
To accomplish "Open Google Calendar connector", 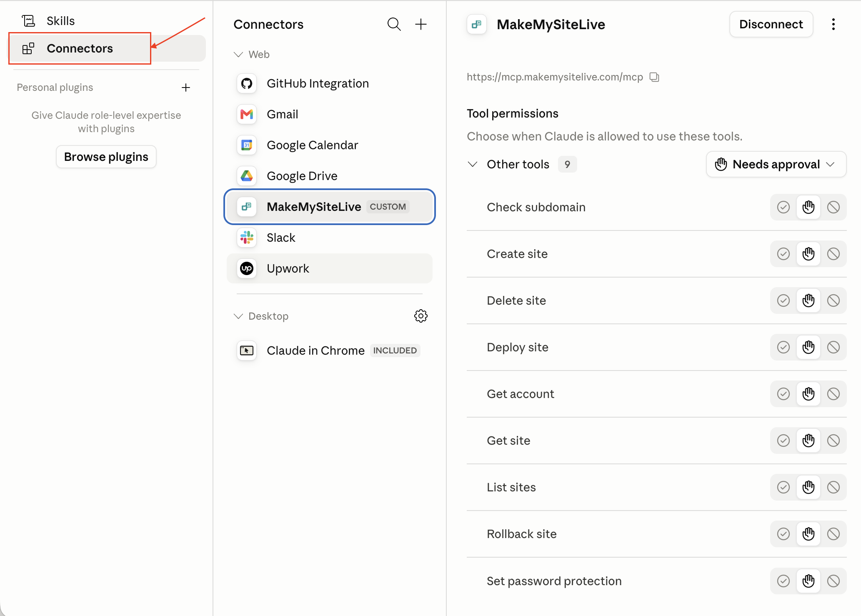I will click(329, 145).
